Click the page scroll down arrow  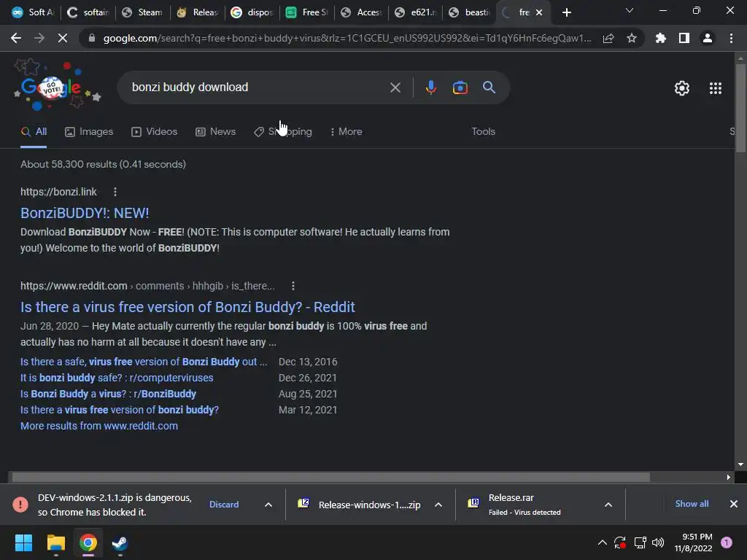pyautogui.click(x=740, y=464)
